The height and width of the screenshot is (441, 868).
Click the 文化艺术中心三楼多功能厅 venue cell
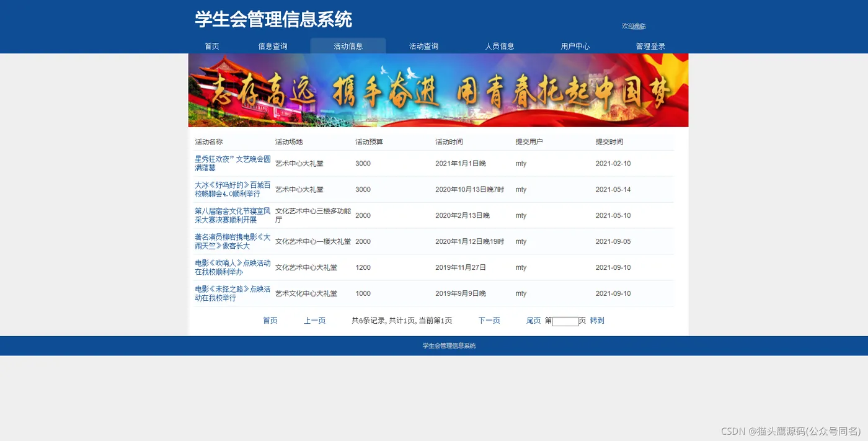click(x=313, y=215)
